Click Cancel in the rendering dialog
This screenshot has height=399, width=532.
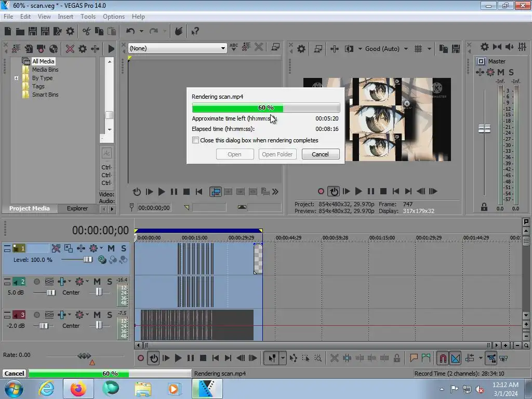320,154
